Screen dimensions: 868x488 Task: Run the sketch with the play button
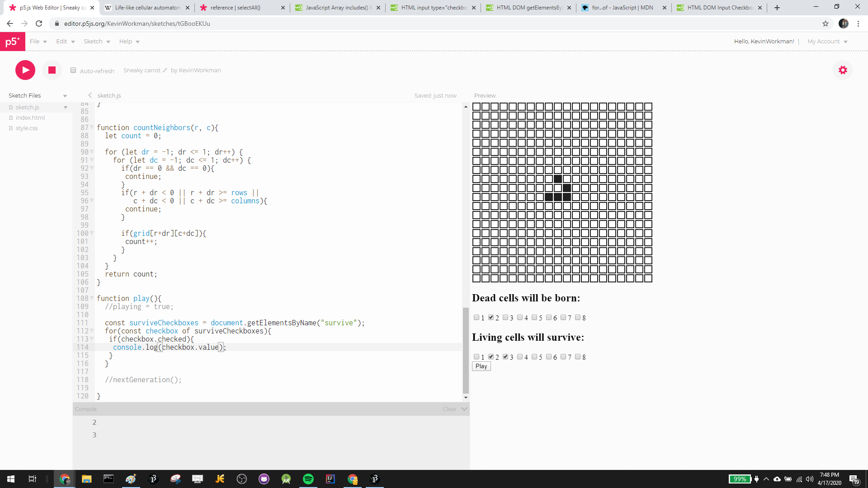click(x=25, y=70)
